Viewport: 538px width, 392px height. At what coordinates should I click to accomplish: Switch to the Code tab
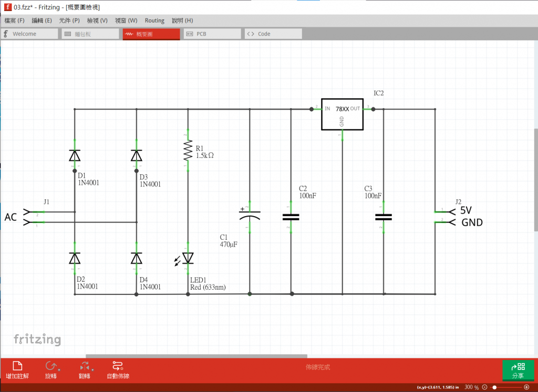(x=273, y=34)
